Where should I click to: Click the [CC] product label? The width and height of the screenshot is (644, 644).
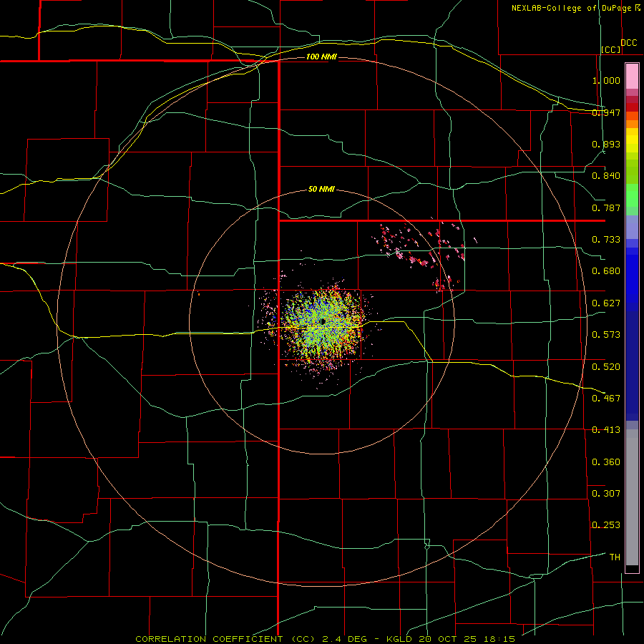coord(611,49)
